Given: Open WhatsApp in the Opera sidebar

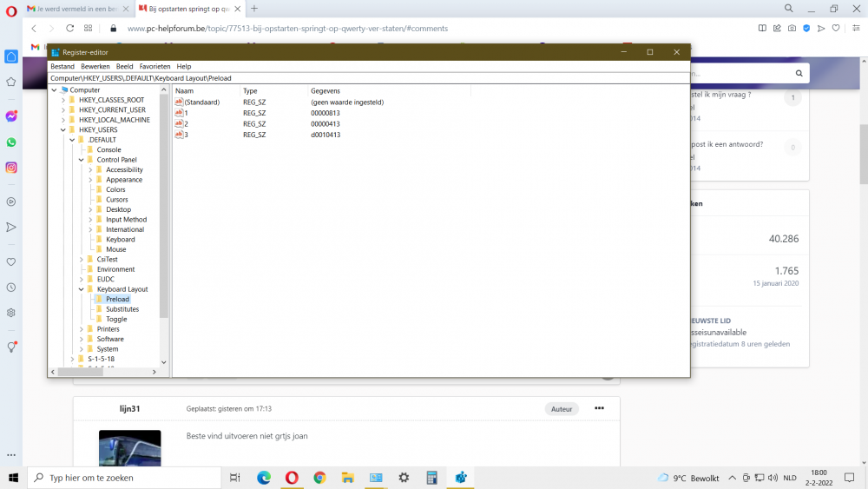Looking at the screenshot, I should click(x=11, y=142).
